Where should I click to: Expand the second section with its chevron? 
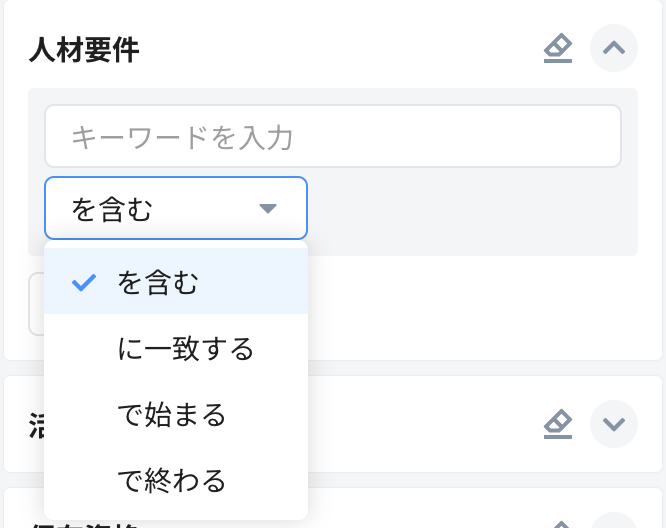pyautogui.click(x=614, y=424)
